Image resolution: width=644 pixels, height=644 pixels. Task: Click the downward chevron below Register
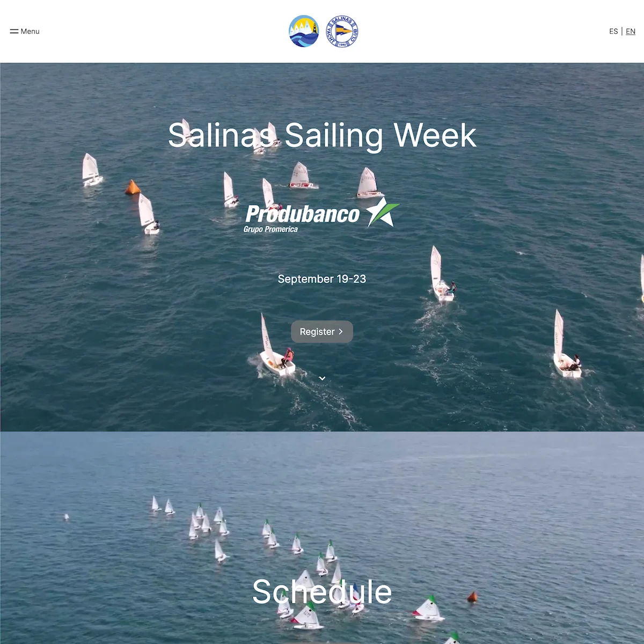322,378
